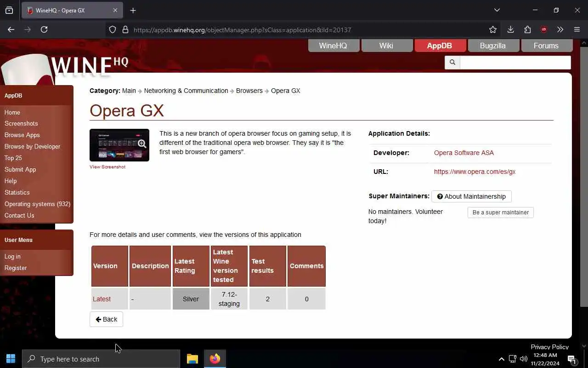
Task: Click the Firefox View icon in tab bar
Action: pos(9,10)
